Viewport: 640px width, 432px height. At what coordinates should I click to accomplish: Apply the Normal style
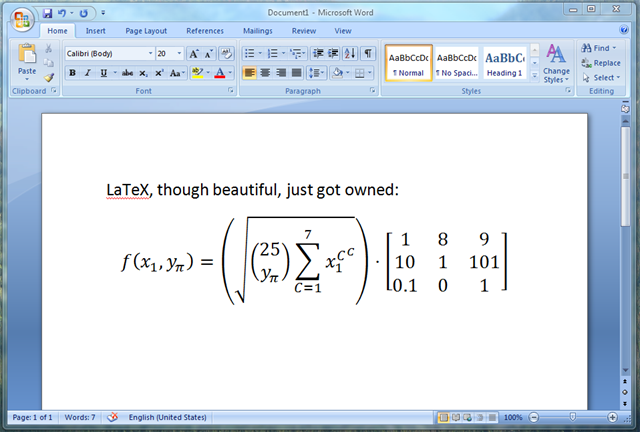point(408,64)
